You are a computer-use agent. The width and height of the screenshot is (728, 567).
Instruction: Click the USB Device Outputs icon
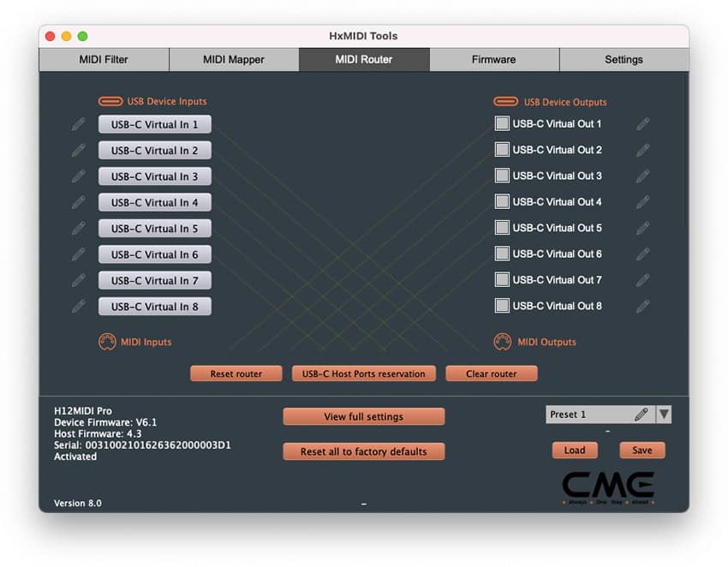pos(506,101)
